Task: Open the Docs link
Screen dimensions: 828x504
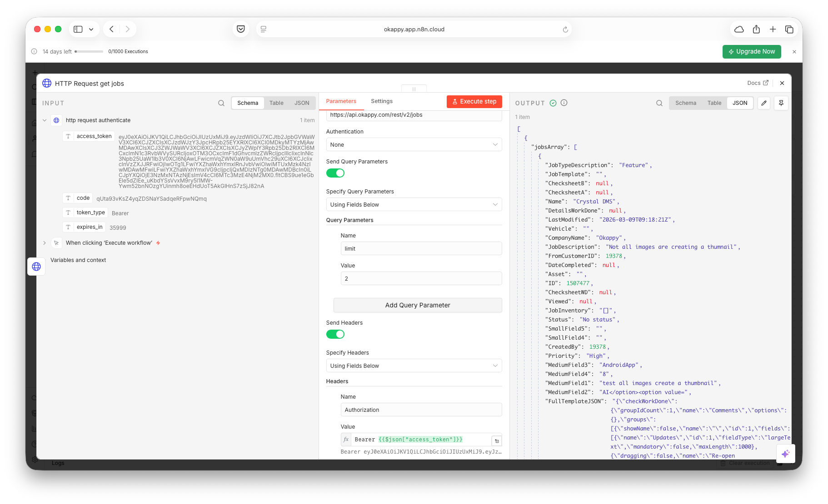Action: pos(758,83)
